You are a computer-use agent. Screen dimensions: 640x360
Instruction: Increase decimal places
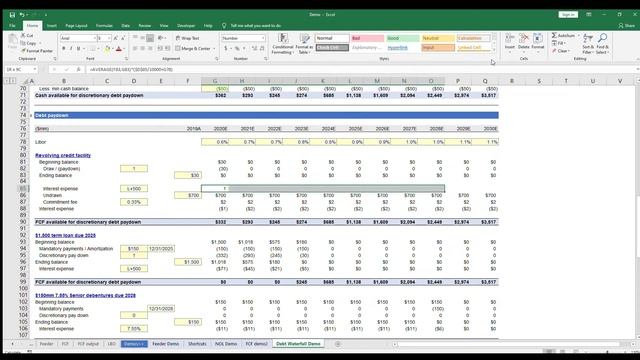point(254,49)
